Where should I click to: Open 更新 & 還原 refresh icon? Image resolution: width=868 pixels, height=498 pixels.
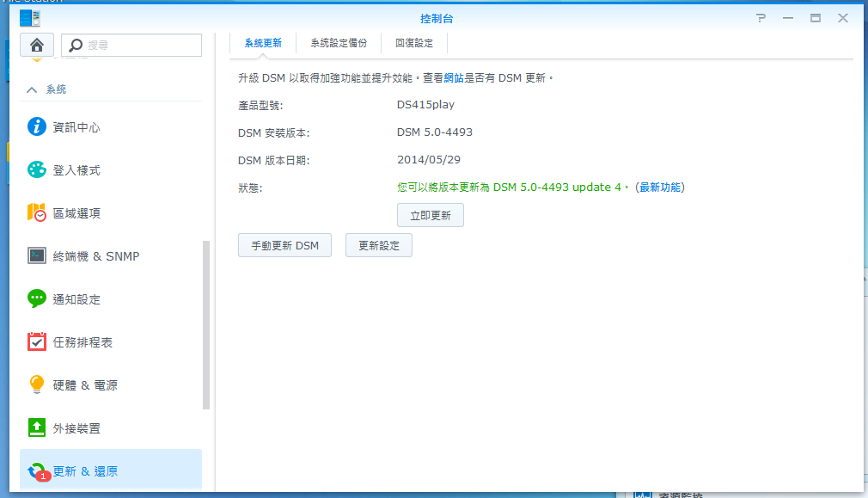[38, 471]
